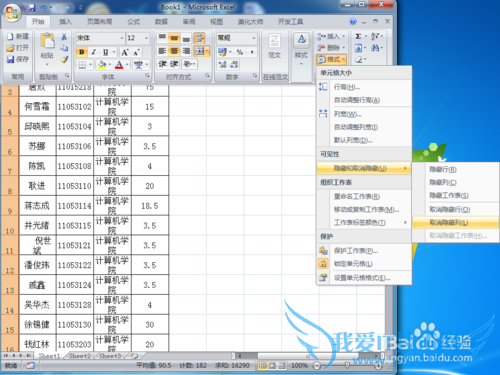Select 重命名工作表 menu item

click(x=364, y=196)
